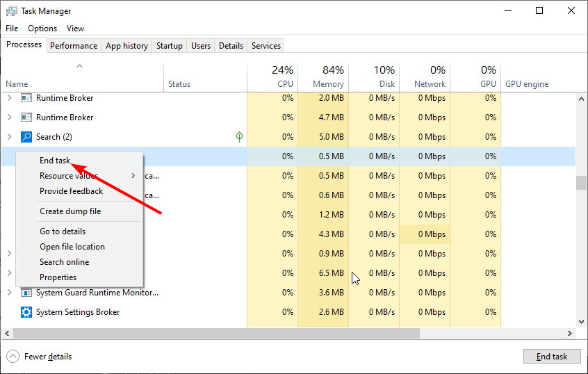Open the Options menu
Viewport: 588px width, 374px height.
42,29
